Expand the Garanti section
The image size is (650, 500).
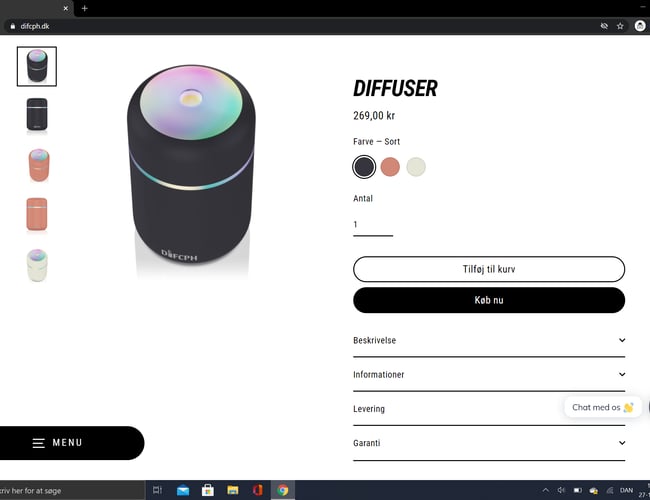pyautogui.click(x=489, y=443)
